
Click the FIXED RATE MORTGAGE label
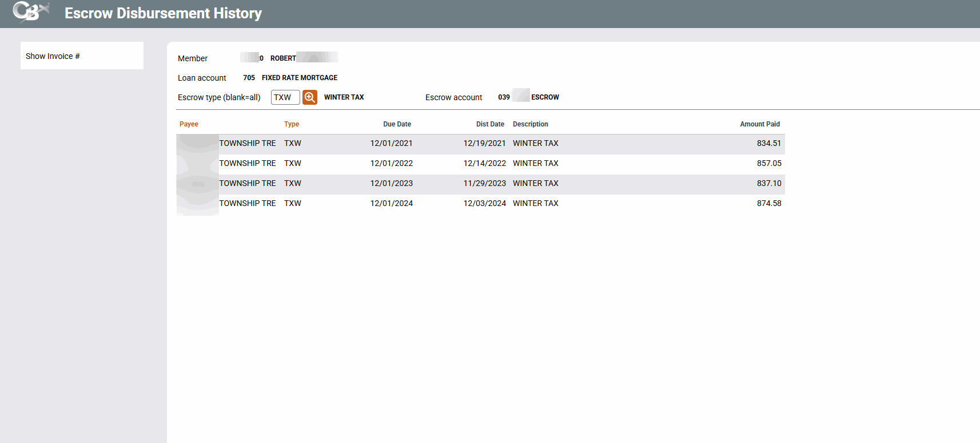[300, 78]
